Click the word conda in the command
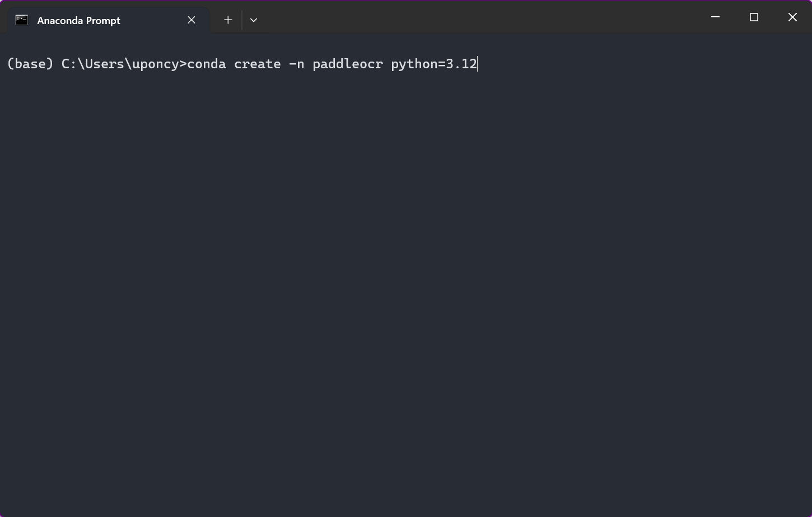Image resolution: width=812 pixels, height=517 pixels. (x=207, y=64)
